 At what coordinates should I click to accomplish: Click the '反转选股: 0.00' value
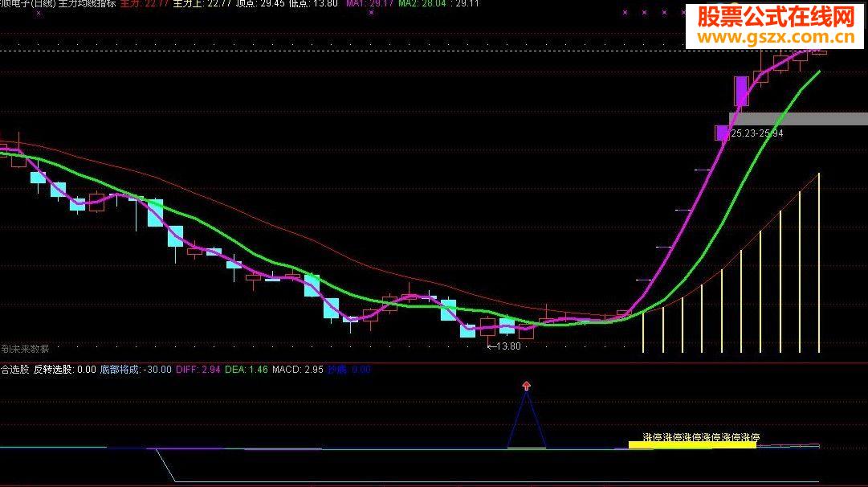tap(65, 370)
